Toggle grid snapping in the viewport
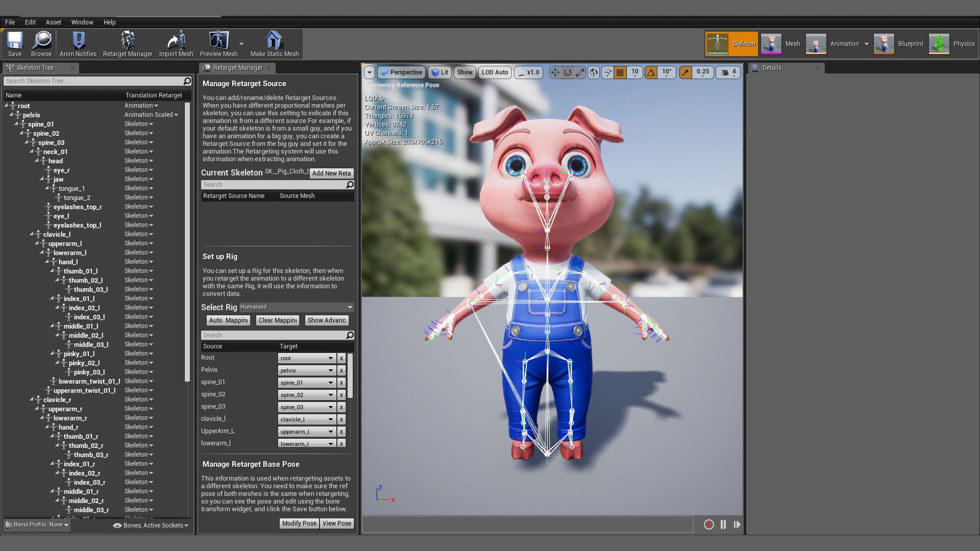 coord(620,72)
